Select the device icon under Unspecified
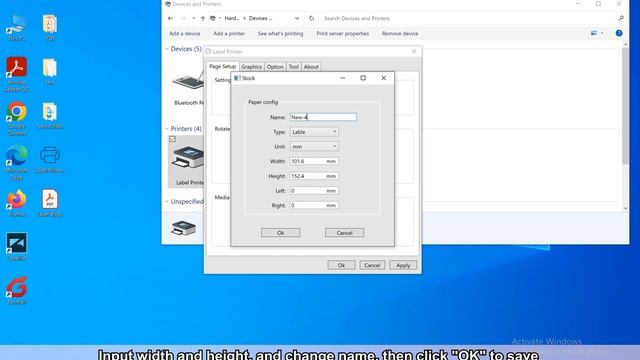Screen dimensions: 640x360 pos(184,228)
